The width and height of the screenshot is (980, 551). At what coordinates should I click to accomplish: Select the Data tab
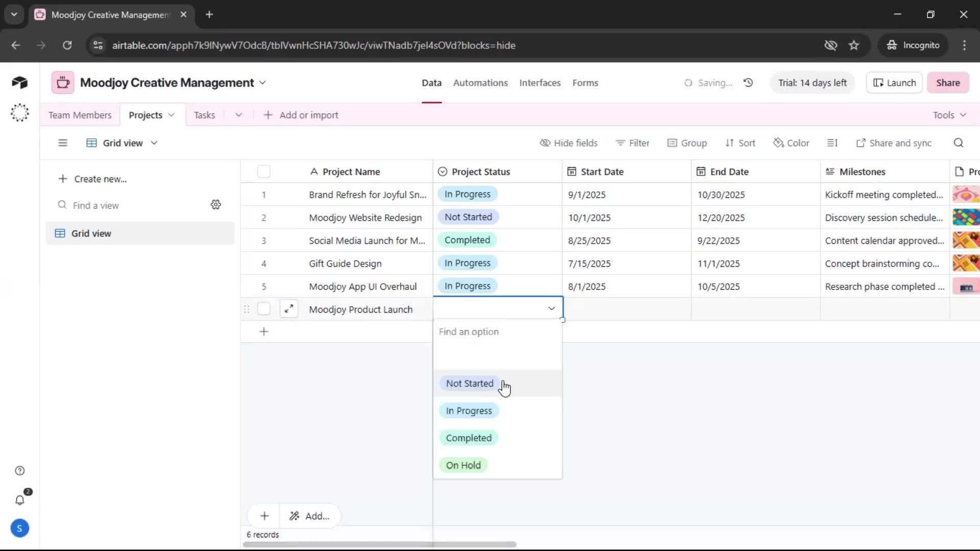431,83
